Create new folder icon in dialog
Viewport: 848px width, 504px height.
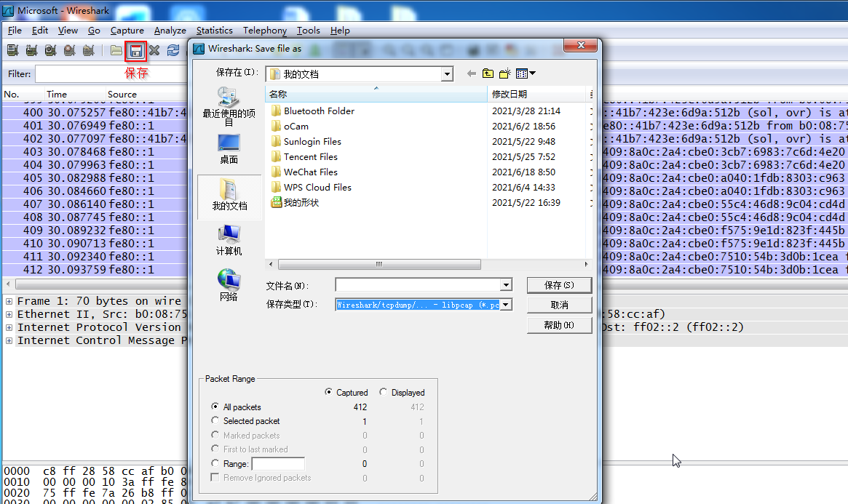(505, 73)
